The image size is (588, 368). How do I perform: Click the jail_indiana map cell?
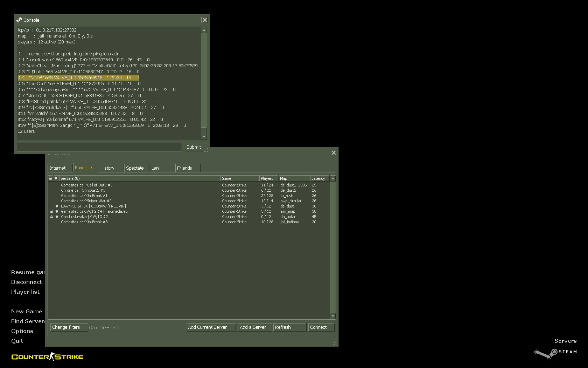tap(290, 222)
